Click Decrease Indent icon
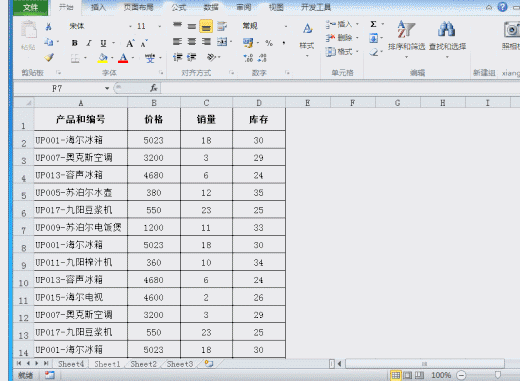Image resolution: width=520 pixels, height=381 pixels. (x=178, y=57)
